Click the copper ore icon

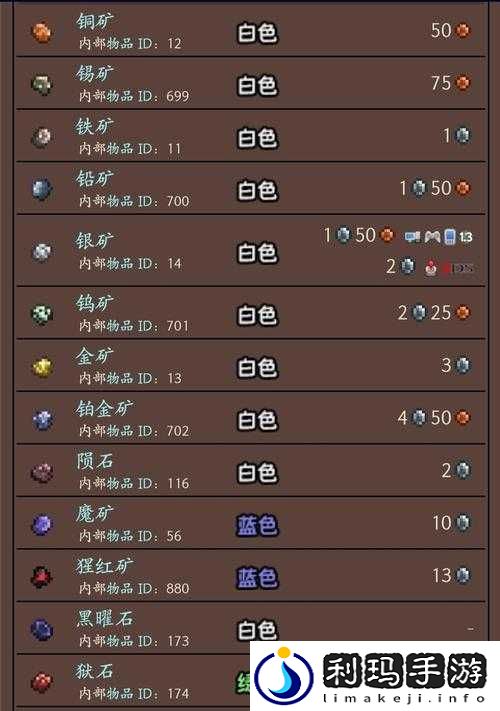[41, 32]
